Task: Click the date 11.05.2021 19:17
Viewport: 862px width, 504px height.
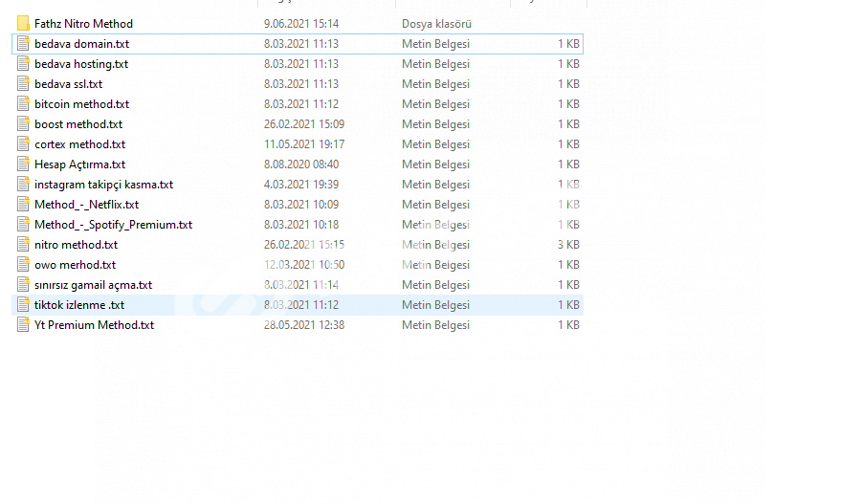Action: point(304,144)
